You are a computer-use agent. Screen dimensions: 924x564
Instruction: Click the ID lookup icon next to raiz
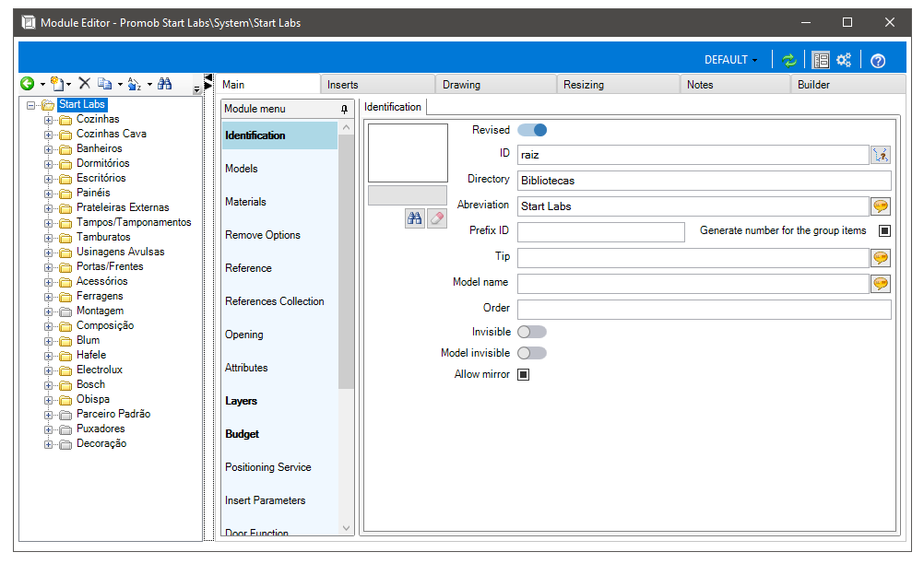pyautogui.click(x=881, y=155)
